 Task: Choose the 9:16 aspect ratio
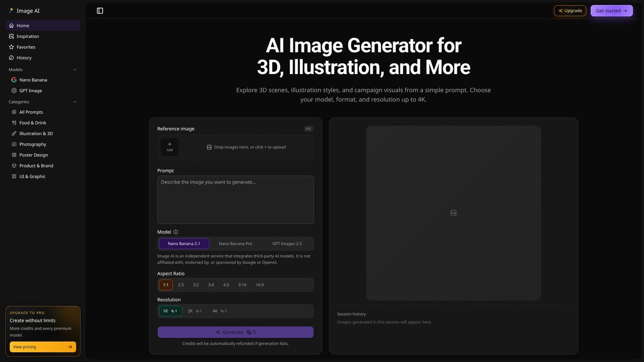[x=242, y=285]
